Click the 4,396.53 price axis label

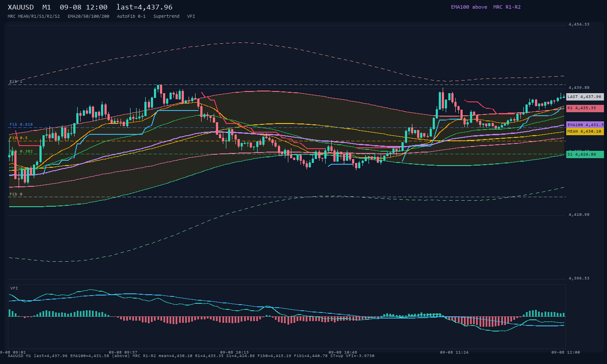(x=579, y=278)
